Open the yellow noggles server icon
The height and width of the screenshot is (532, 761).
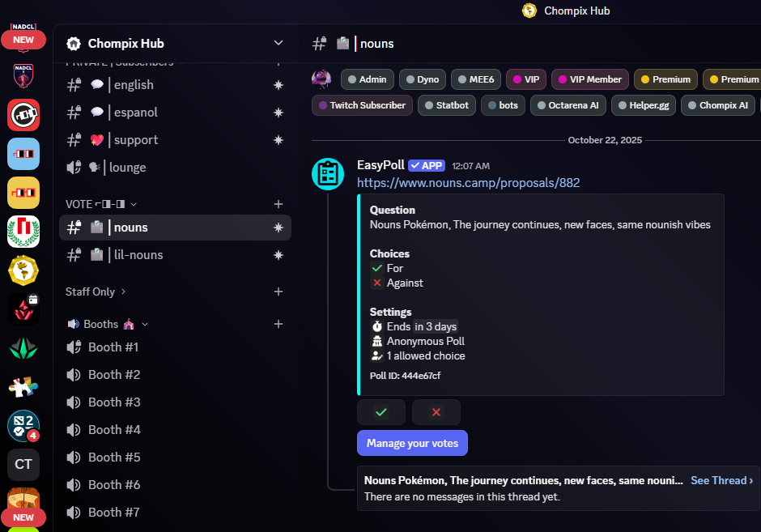tap(23, 193)
